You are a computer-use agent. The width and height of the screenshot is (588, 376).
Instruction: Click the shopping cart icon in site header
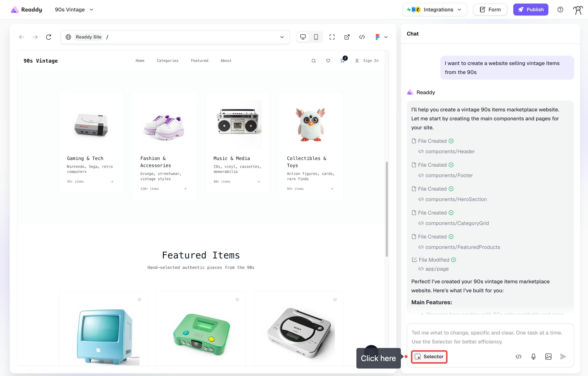pos(342,61)
